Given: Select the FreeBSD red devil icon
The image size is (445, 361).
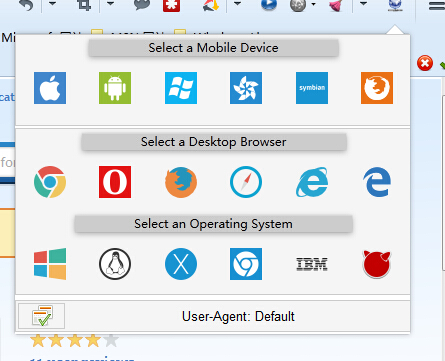Looking at the screenshot, I should [x=377, y=264].
